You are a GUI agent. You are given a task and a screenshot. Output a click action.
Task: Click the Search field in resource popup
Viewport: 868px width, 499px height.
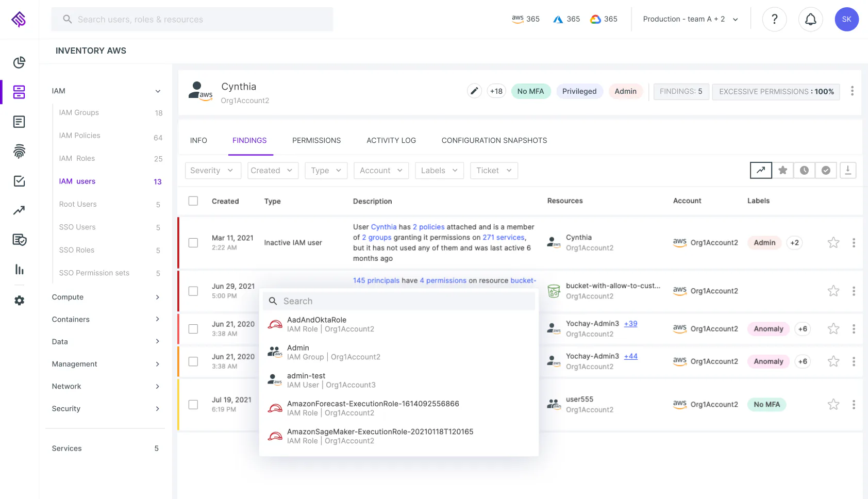pos(399,301)
